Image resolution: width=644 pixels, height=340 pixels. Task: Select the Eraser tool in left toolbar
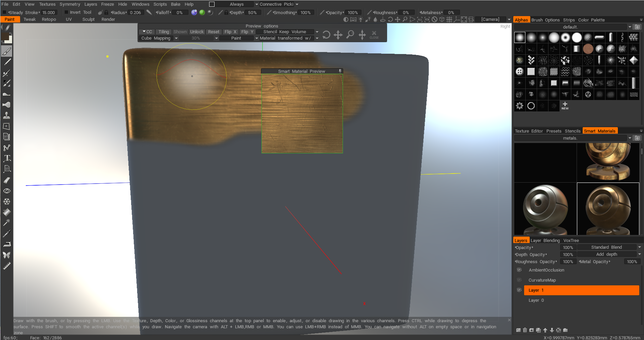coord(7,180)
